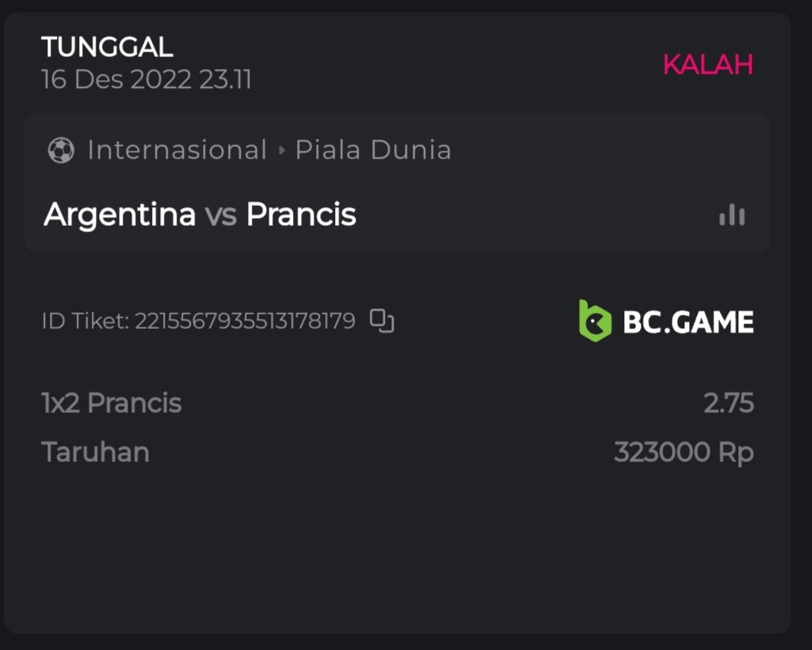This screenshot has height=650, width=812.
Task: Click the 1x2 Prancis market label
Action: 112,403
